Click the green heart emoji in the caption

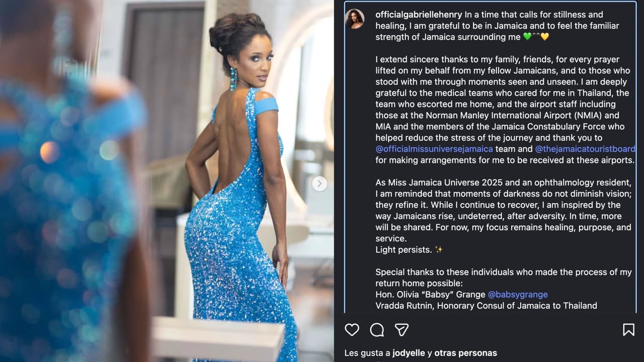(527, 37)
